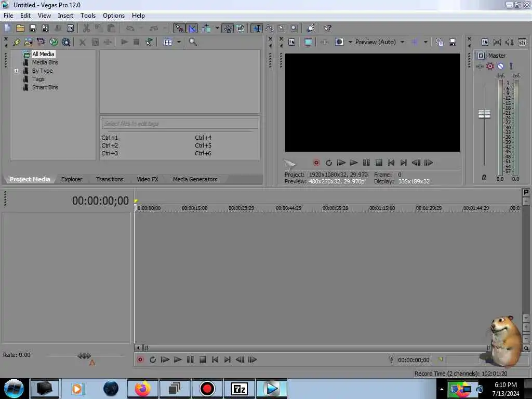
Task: Open the Tools menu
Action: point(88,16)
